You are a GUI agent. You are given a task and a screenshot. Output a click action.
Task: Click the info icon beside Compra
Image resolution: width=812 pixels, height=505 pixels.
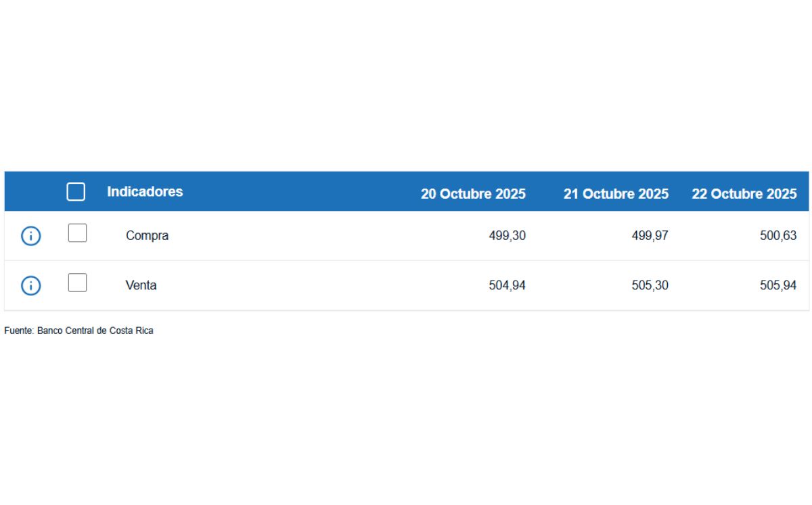pyautogui.click(x=31, y=236)
